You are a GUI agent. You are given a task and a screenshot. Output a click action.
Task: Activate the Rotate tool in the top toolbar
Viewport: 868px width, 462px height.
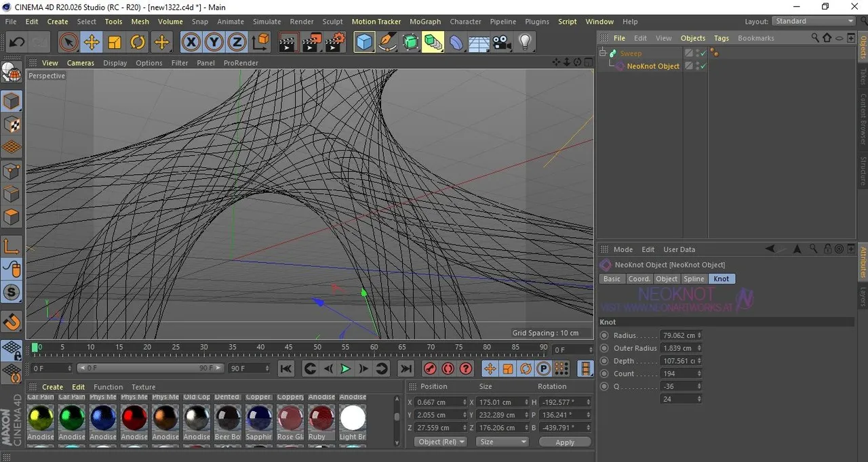[x=138, y=42]
